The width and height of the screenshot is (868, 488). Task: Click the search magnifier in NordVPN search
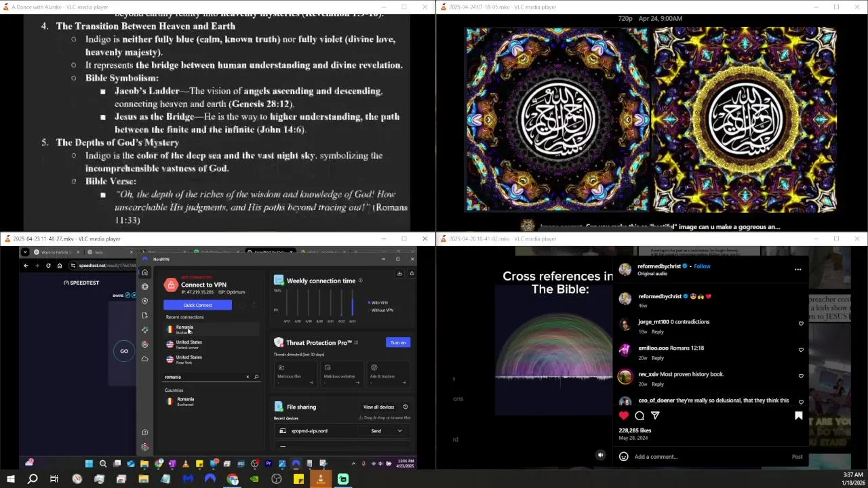[256, 377]
